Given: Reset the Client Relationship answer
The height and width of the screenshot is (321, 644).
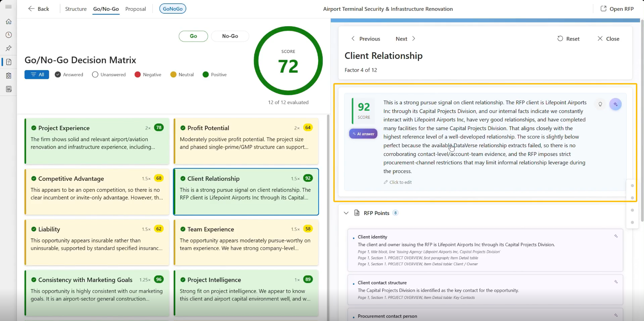Looking at the screenshot, I should click(x=568, y=39).
